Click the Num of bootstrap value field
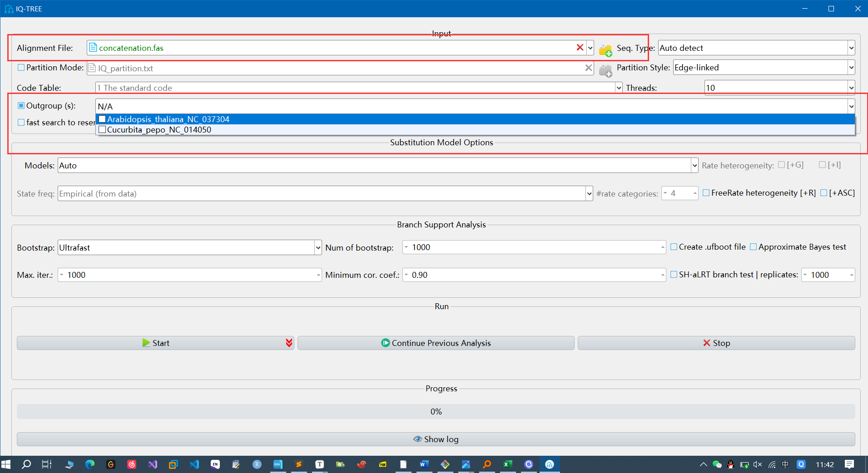Image resolution: width=868 pixels, height=473 pixels. click(534, 247)
